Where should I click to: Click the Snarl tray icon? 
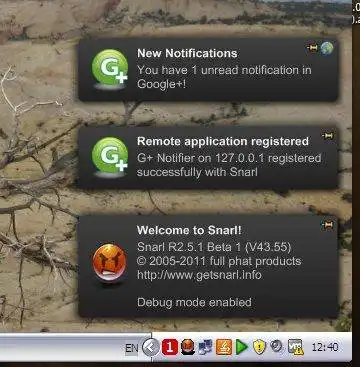pos(188,347)
